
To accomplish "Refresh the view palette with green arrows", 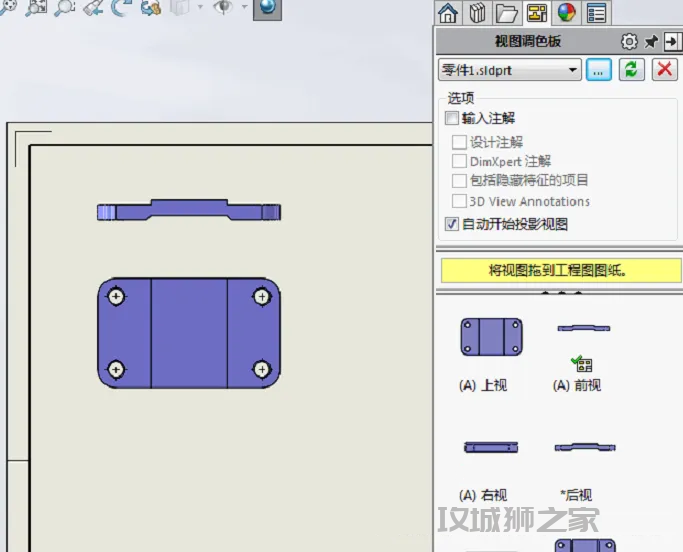I will (x=631, y=69).
